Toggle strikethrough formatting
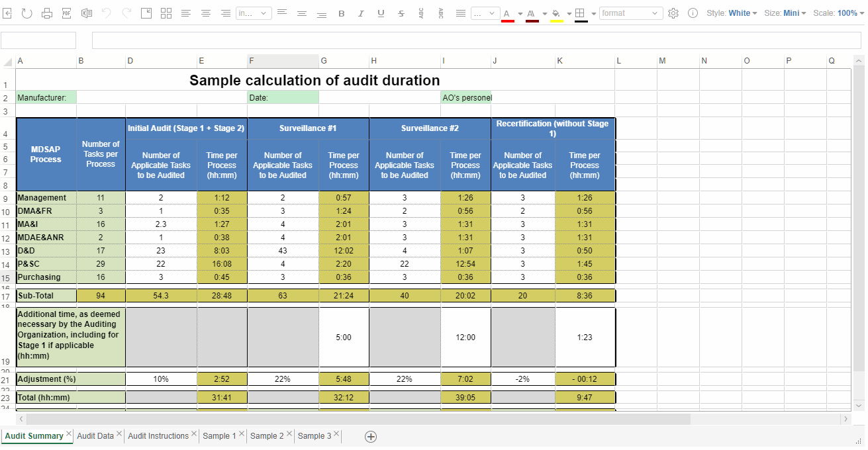868x450 pixels. 401,13
